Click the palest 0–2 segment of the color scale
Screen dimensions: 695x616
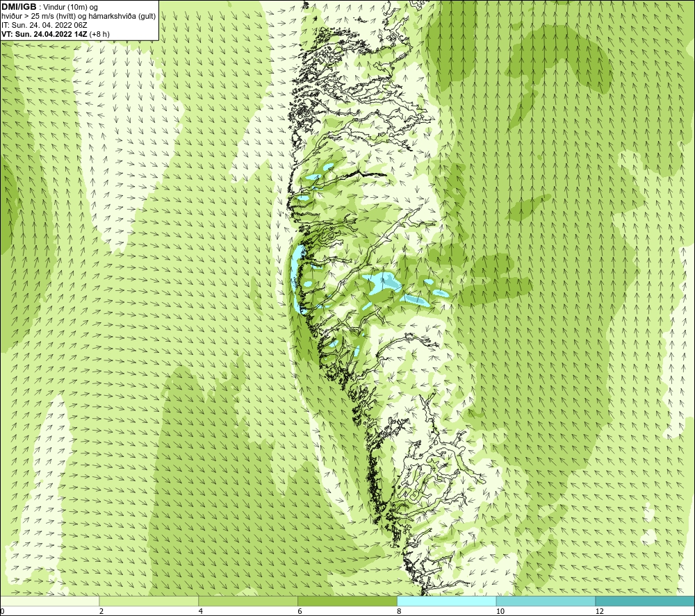coord(49,601)
